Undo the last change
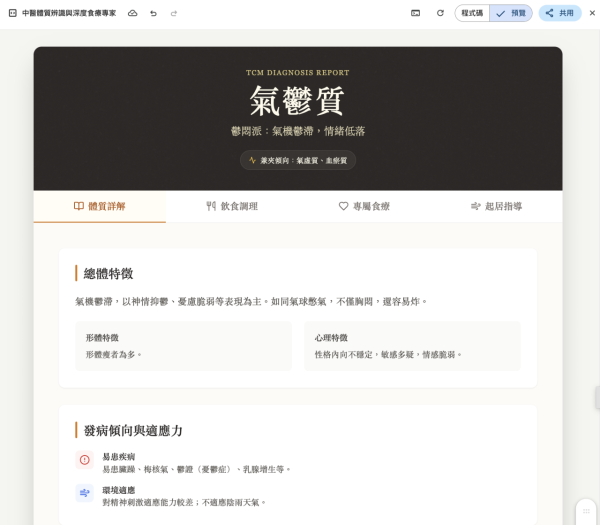The image size is (600, 525). coord(153,13)
